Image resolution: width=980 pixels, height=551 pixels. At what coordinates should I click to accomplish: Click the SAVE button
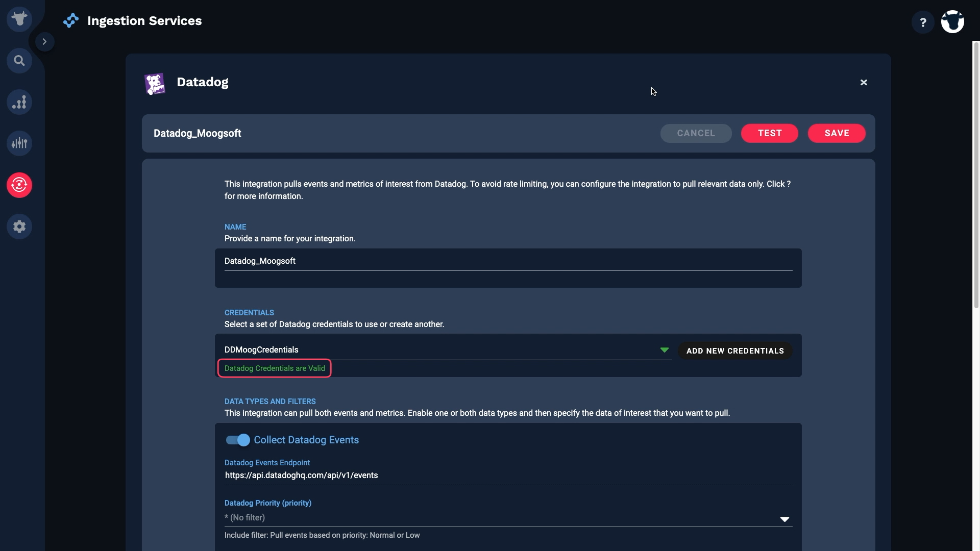(x=837, y=133)
